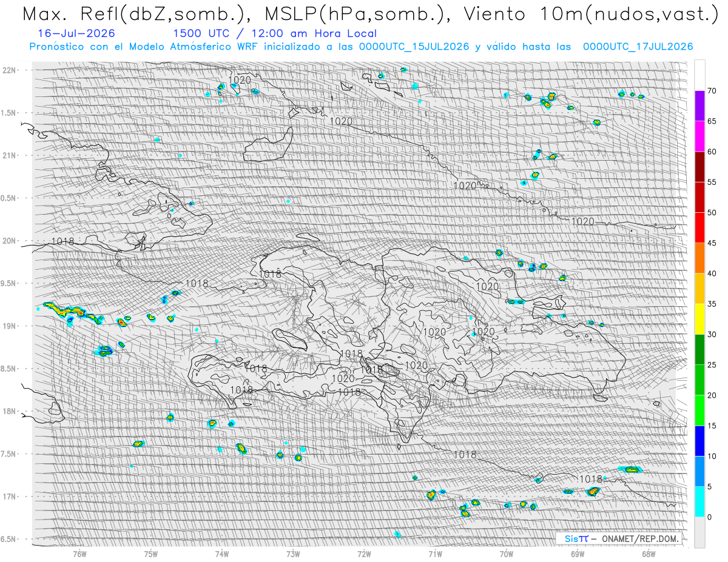This screenshot has height=562, width=728.
Task: Click the light blue 5–10 dBZ colorbar segment
Action: (699, 471)
